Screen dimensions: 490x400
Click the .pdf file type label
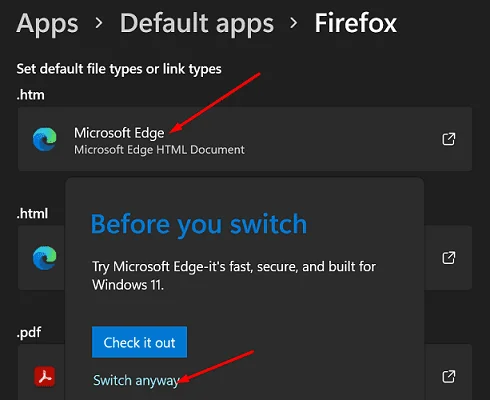click(29, 333)
